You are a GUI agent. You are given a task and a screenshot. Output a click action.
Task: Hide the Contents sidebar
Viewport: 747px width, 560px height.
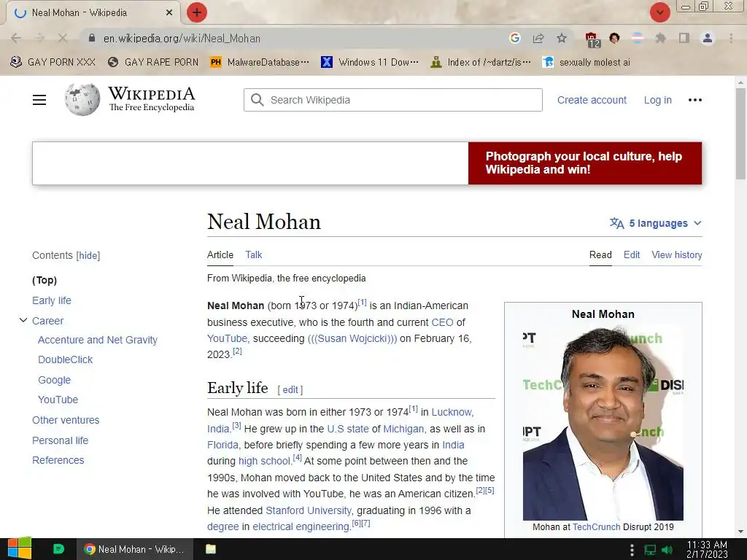coord(88,256)
